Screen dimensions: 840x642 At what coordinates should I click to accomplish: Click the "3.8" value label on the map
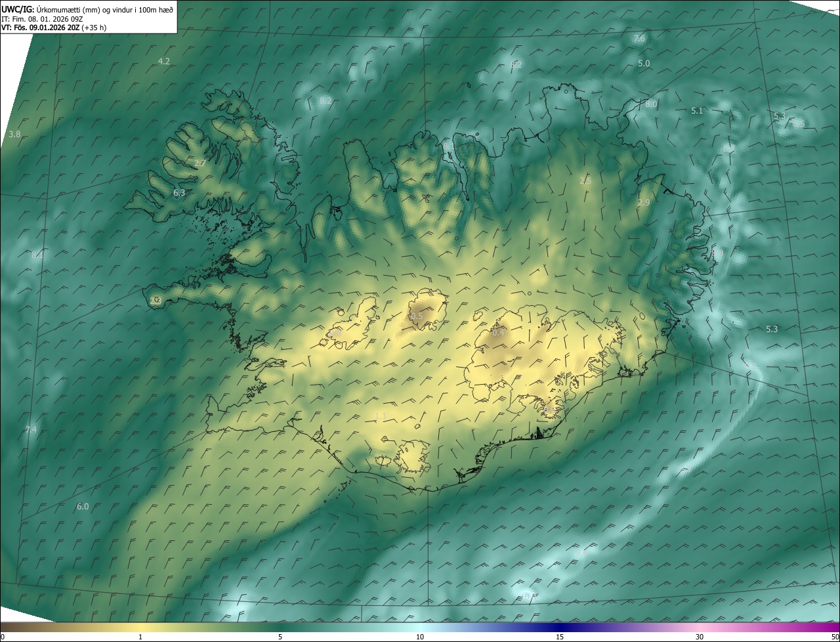[x=14, y=134]
